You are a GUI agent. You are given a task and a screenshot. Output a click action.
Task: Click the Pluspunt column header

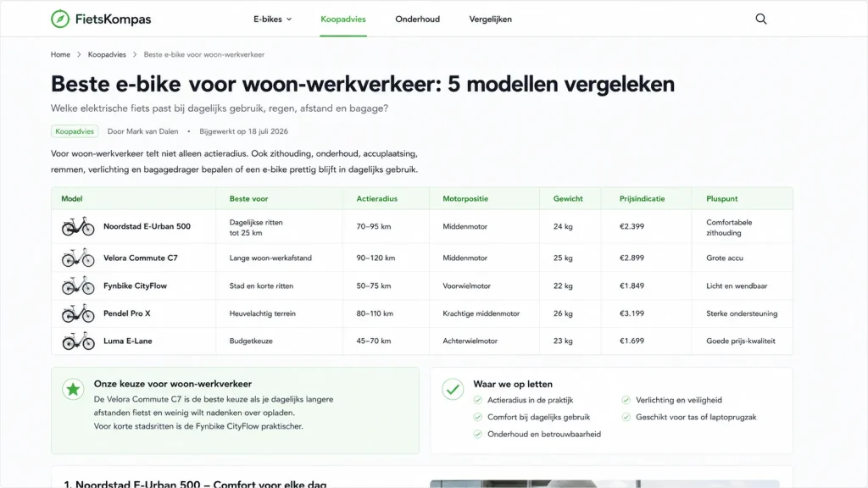tap(722, 198)
